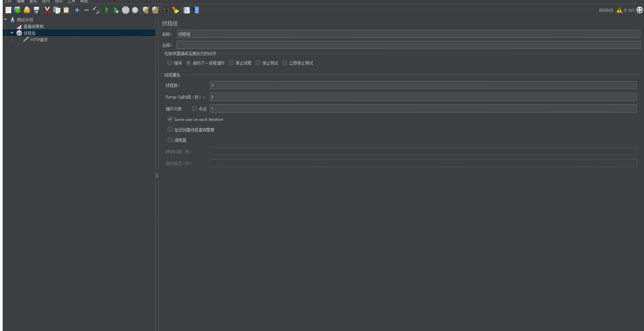
Task: Collapse the 线程组 tree node arrow
Action: coord(12,33)
